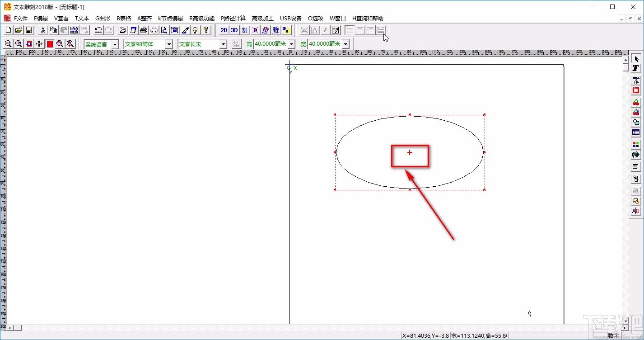Screen dimensions: 644x340
Task: Open the G图形 menu
Action: 103,19
